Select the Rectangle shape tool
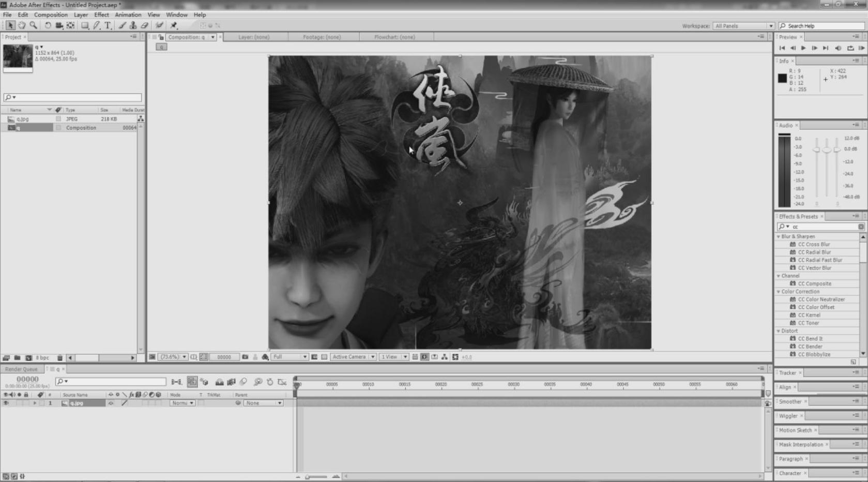The width and height of the screenshot is (868, 482). 85,25
